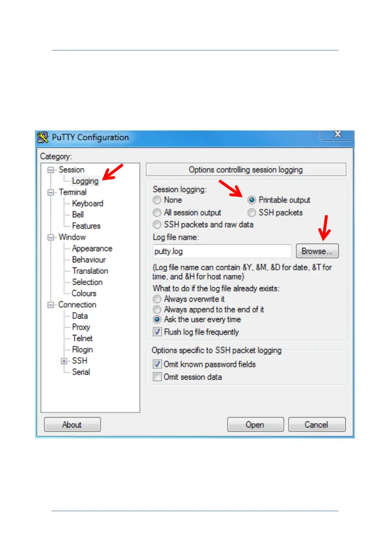
Task: Click the Browse... button
Action: tap(317, 251)
